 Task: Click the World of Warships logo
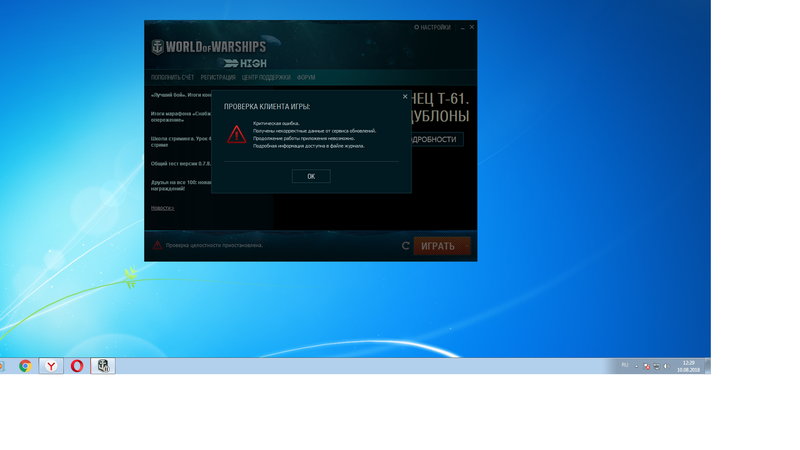click(209, 47)
